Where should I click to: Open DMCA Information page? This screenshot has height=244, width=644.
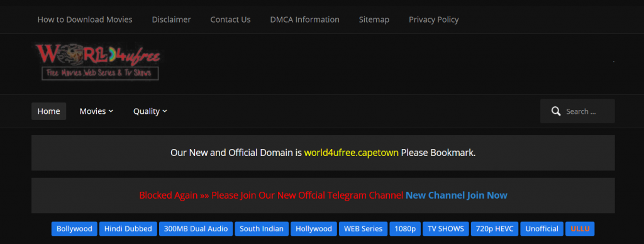[305, 19]
